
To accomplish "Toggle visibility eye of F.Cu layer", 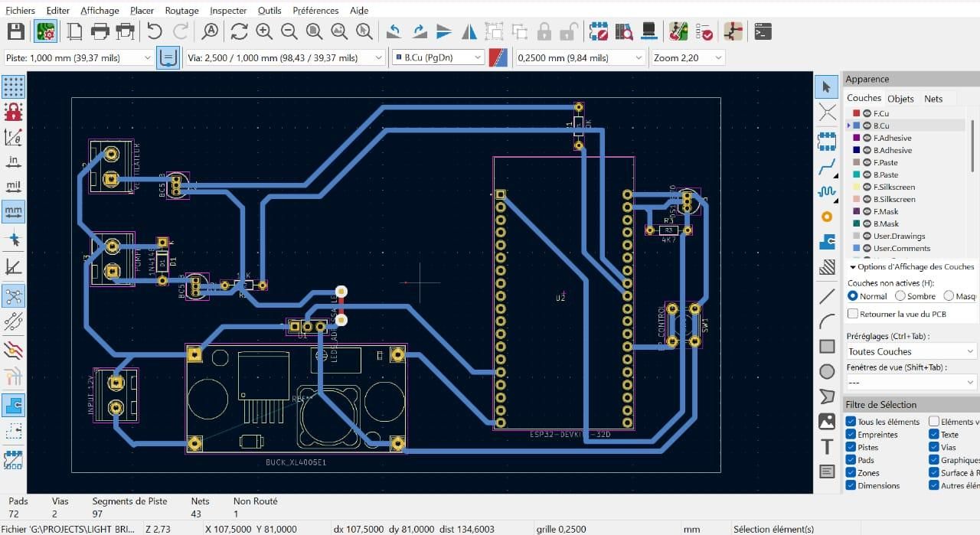I will tap(867, 113).
